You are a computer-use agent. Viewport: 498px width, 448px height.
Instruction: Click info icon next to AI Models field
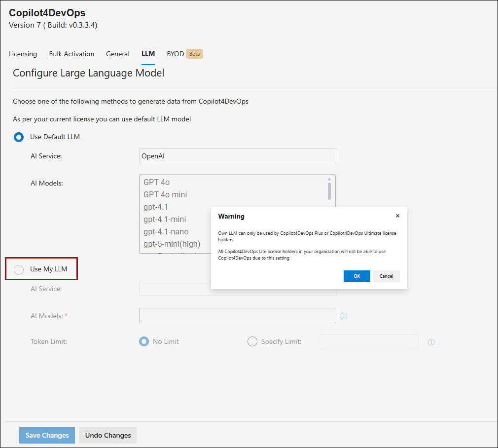344,316
